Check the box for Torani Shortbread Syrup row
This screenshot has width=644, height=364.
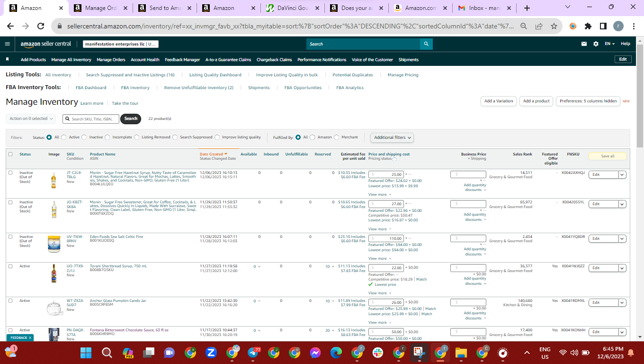[10, 266]
